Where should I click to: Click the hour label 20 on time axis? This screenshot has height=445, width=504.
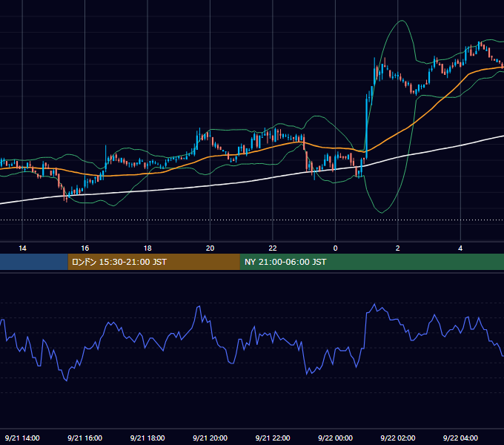[210, 248]
